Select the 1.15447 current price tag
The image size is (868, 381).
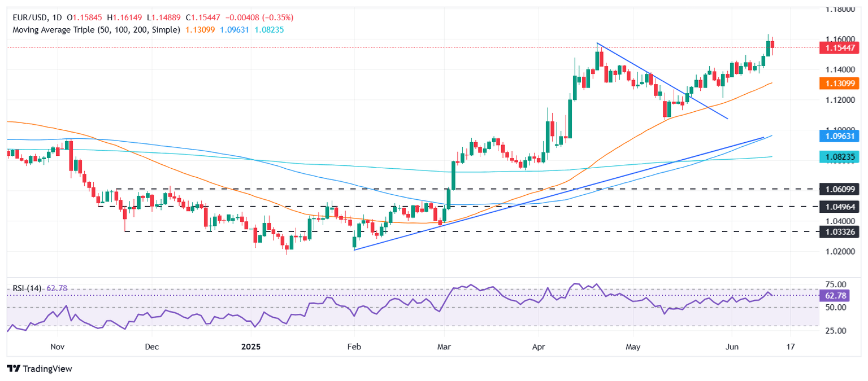[839, 49]
